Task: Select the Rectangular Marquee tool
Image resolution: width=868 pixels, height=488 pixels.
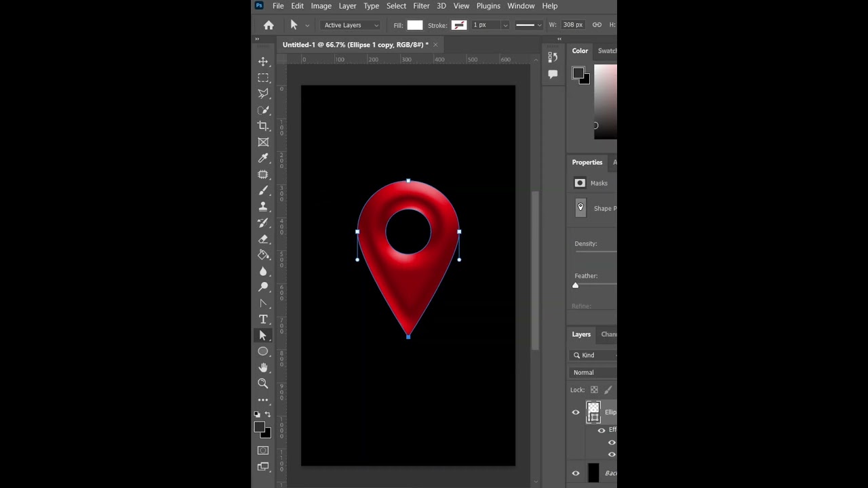Action: [263, 78]
